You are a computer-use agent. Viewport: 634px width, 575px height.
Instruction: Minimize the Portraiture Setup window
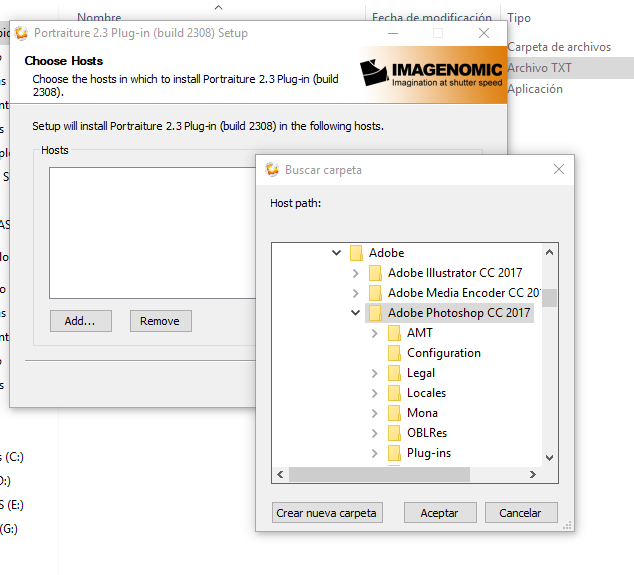tap(393, 33)
